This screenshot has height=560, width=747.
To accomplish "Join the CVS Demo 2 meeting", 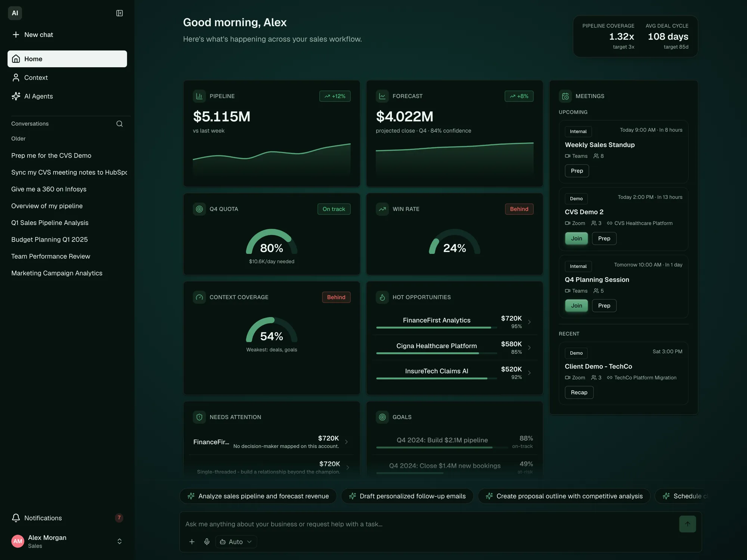I will pyautogui.click(x=576, y=238).
